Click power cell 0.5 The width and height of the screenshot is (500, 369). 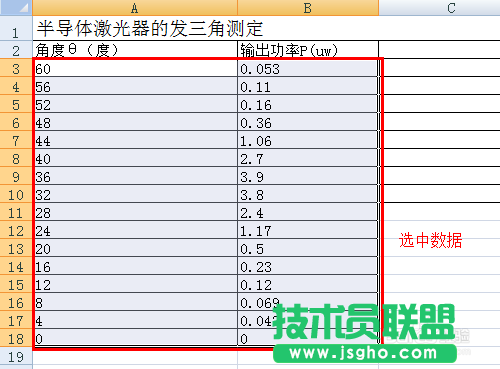click(x=308, y=248)
